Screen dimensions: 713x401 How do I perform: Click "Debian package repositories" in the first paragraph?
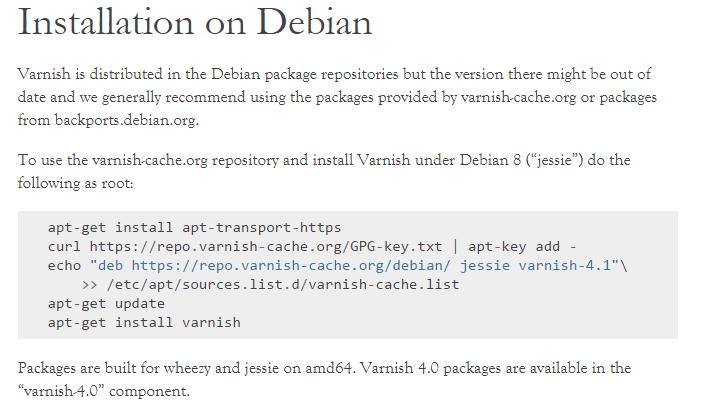click(x=288, y=75)
